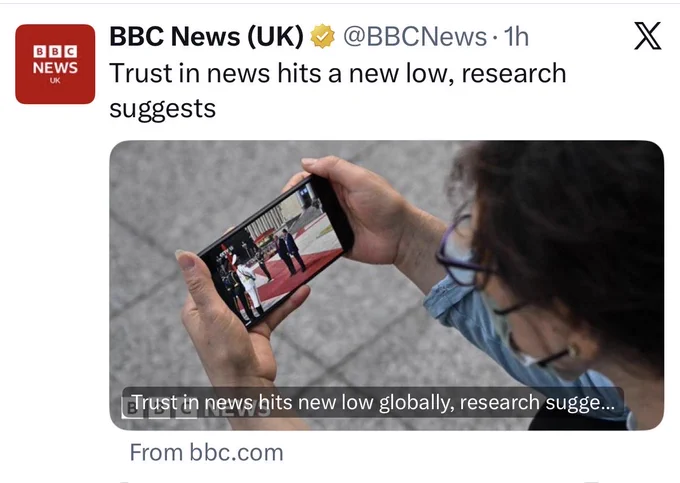Screen dimensions: 680x483
Task: Open the 1h post timestamp
Action: [x=516, y=36]
